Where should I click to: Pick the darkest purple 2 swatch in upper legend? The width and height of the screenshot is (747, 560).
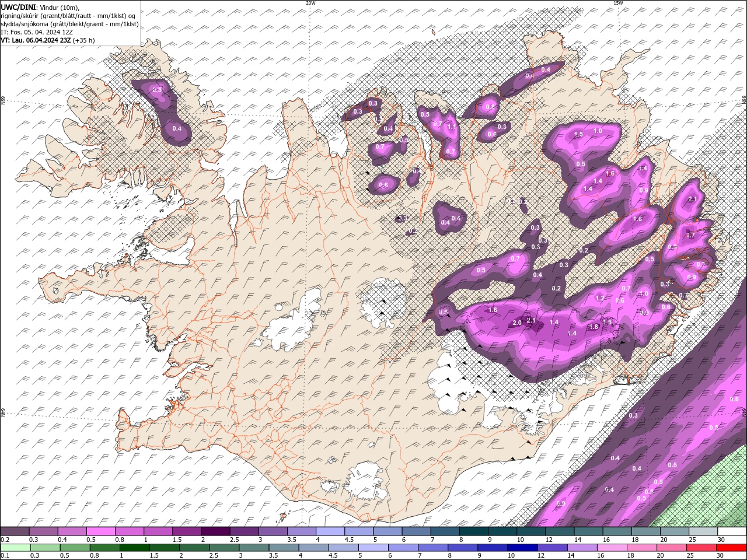pyautogui.click(x=215, y=531)
